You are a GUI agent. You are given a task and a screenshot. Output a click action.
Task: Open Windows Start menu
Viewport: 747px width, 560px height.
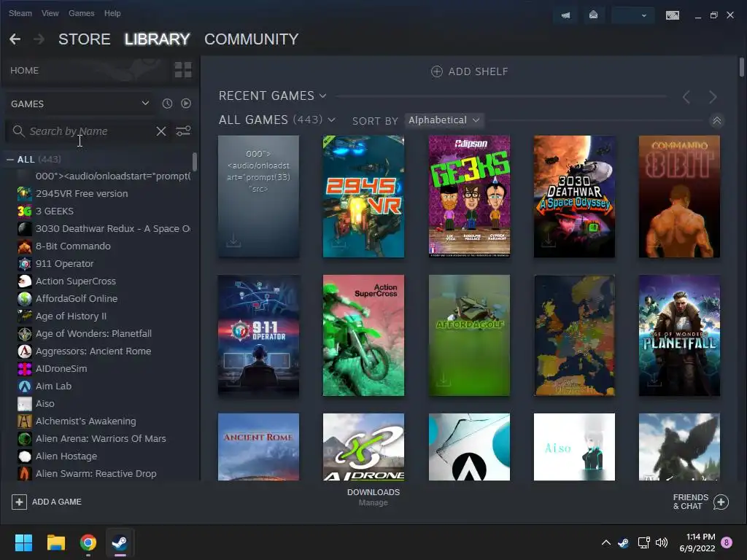coord(23,542)
